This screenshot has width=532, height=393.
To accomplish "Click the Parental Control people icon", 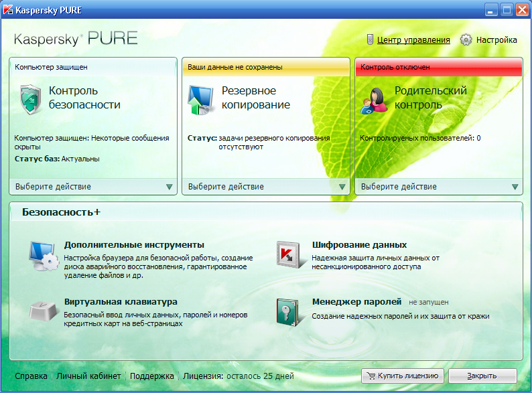I will [374, 100].
